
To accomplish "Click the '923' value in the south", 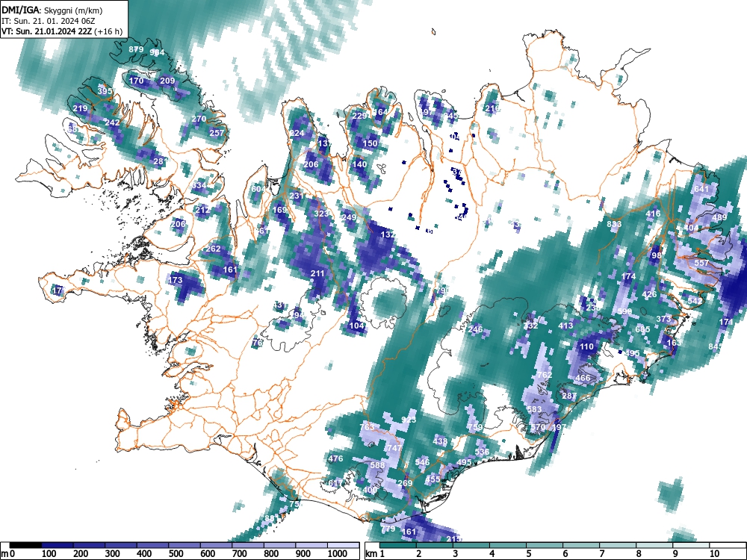I will pos(409,420).
